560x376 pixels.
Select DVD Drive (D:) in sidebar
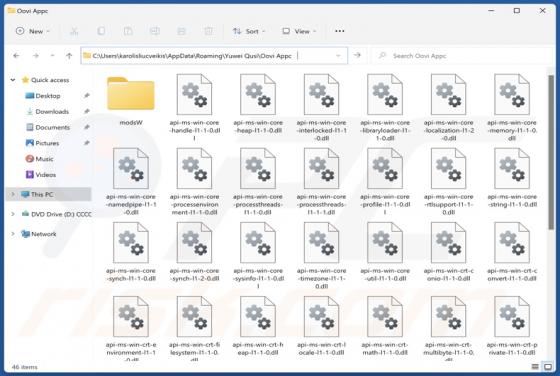[x=56, y=214]
